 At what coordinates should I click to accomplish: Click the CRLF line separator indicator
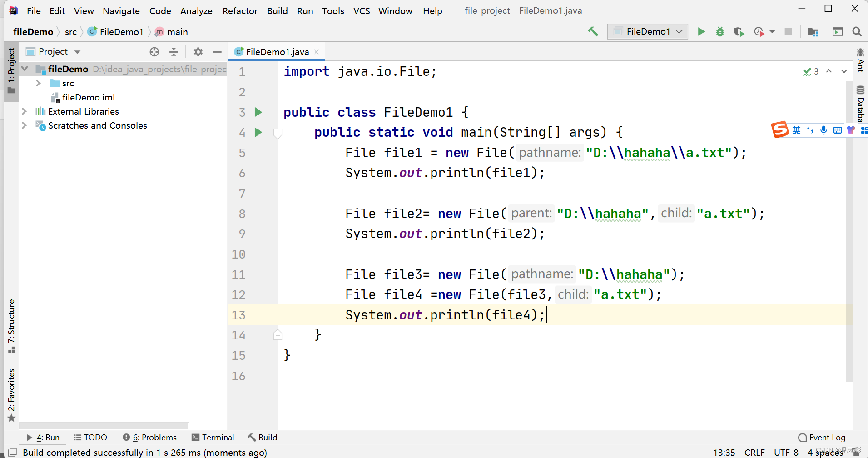[754, 453]
